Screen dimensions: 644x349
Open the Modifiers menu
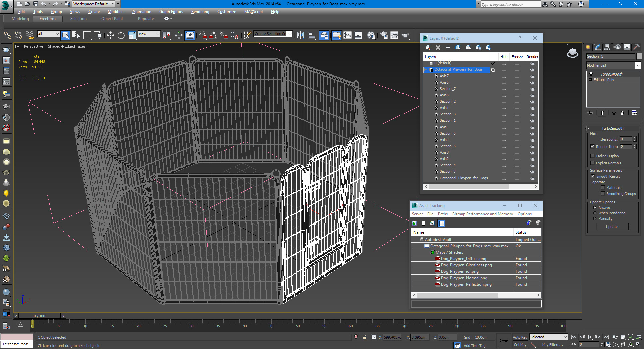pyautogui.click(x=116, y=12)
